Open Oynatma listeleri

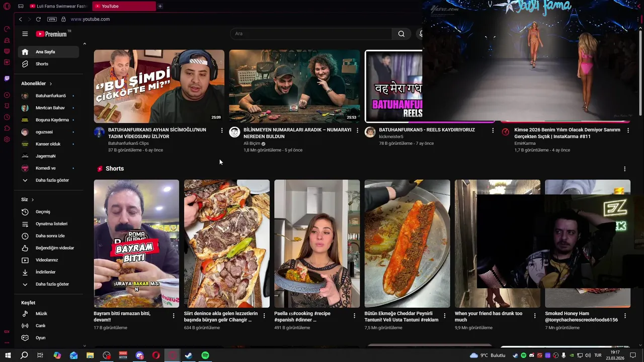point(48,224)
